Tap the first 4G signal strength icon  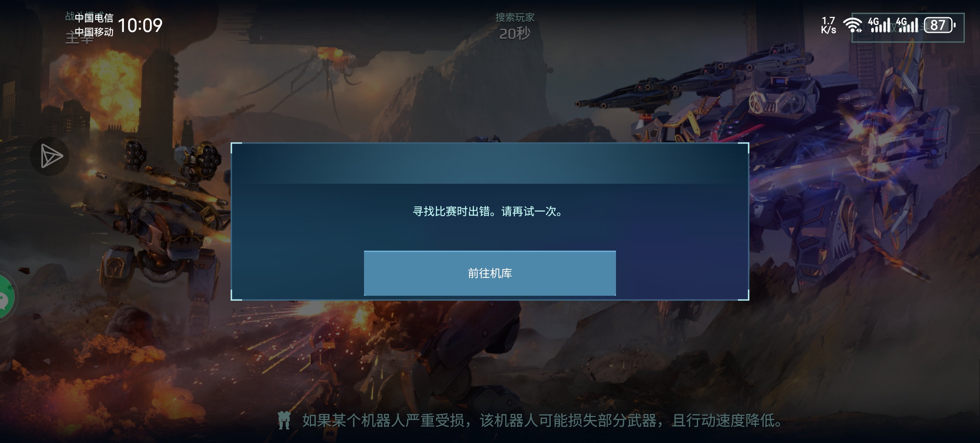tap(879, 25)
